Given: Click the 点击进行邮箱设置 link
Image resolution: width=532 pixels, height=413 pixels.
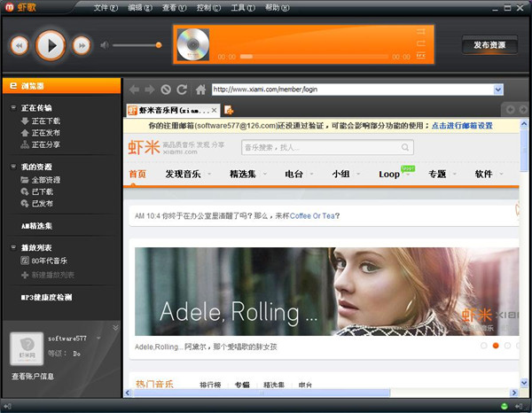Looking at the screenshot, I should [x=462, y=126].
